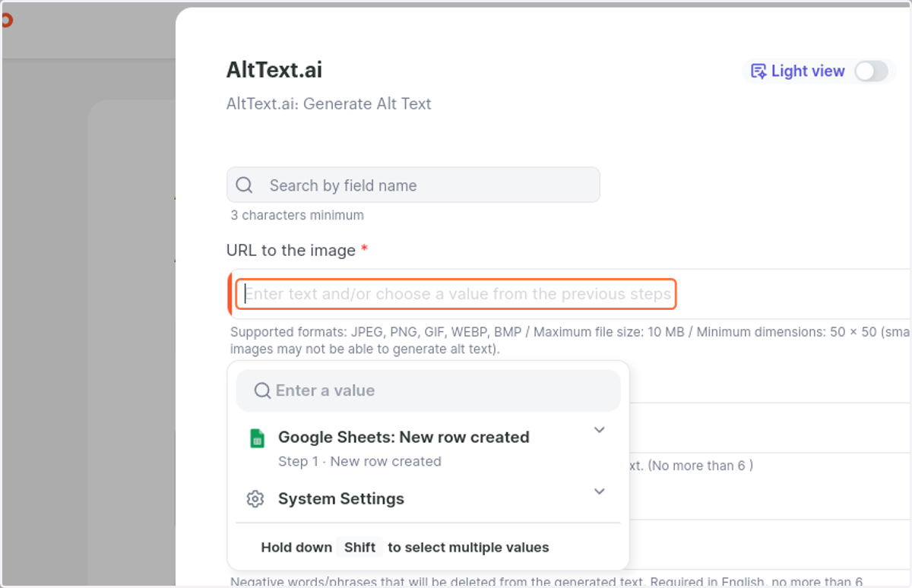The width and height of the screenshot is (912, 588).
Task: Toggle the Light view switch
Action: [871, 71]
